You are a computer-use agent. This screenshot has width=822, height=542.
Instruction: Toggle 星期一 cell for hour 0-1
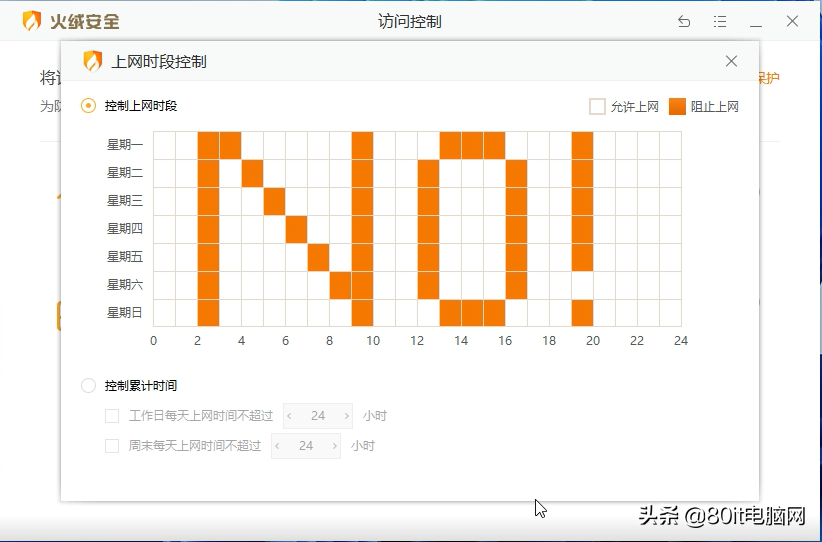tap(164, 145)
